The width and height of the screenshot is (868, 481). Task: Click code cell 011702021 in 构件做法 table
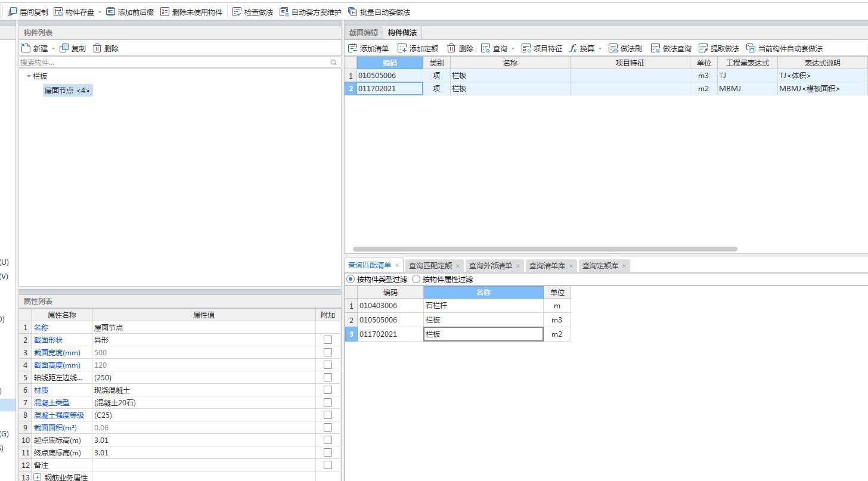tap(390, 89)
